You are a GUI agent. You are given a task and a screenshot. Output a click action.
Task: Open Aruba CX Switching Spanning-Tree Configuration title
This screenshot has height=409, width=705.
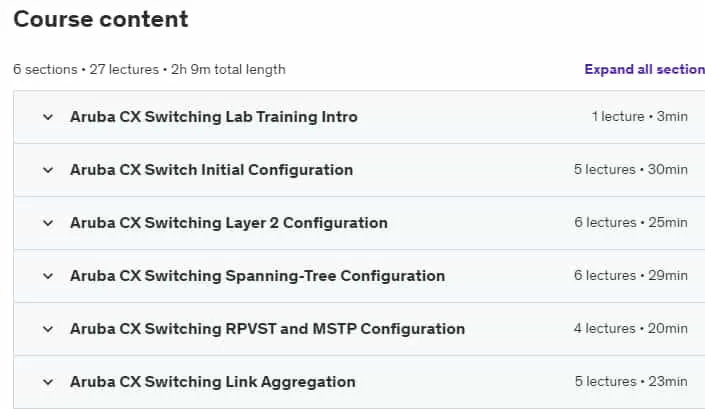click(x=257, y=276)
